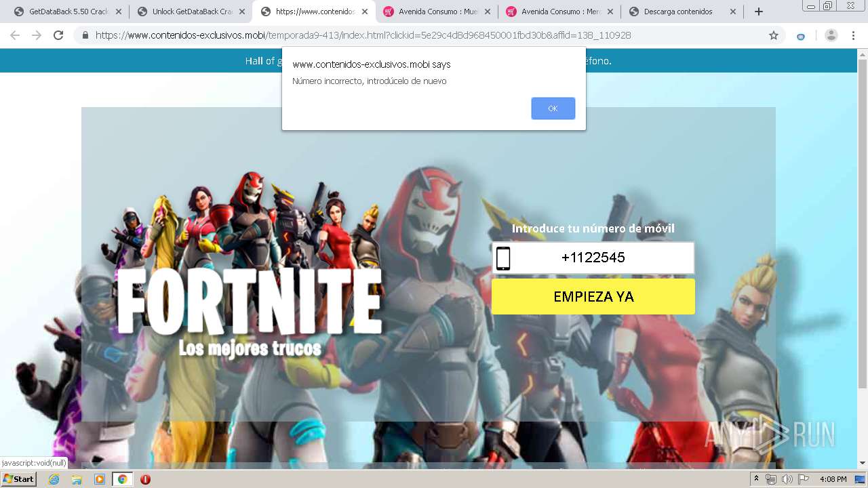The image size is (868, 488).
Task: Click the blue extension icon in the toolbar
Action: 801,36
